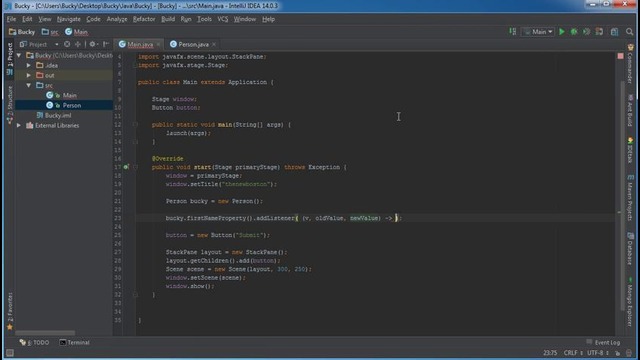640x360 pixels.
Task: Open the Favorites star tool window
Action: coord(10,311)
